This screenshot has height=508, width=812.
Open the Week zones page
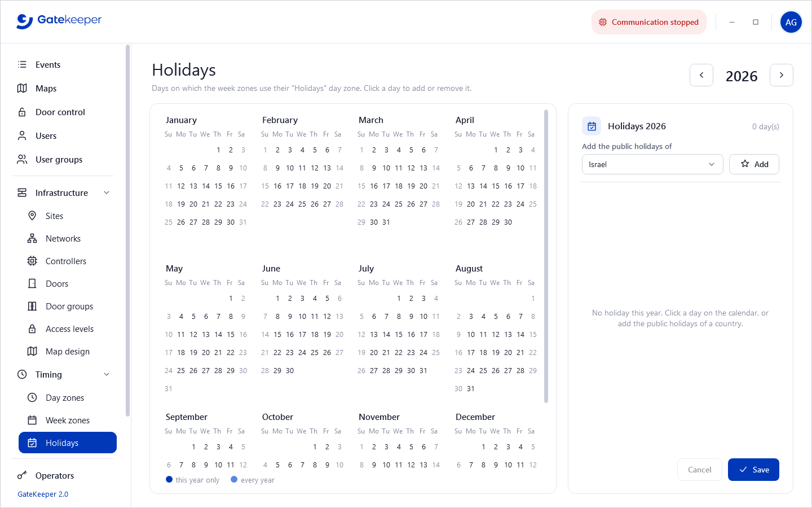point(68,420)
